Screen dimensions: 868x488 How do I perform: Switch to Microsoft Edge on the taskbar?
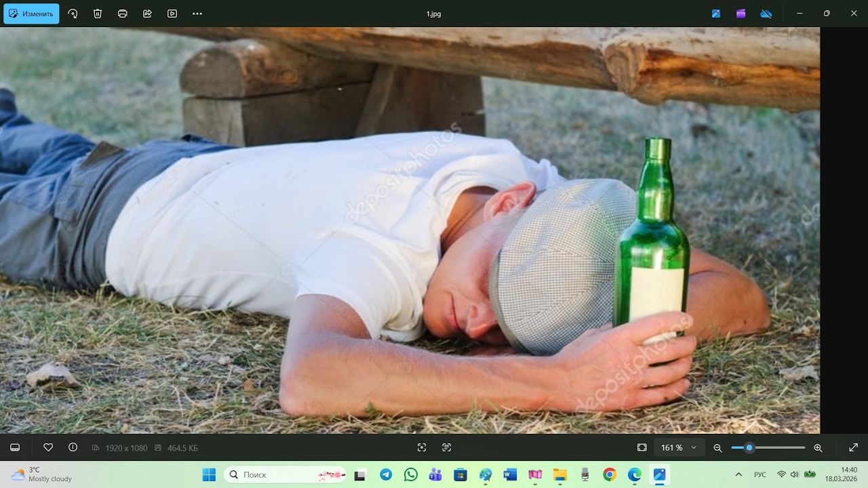(x=634, y=474)
